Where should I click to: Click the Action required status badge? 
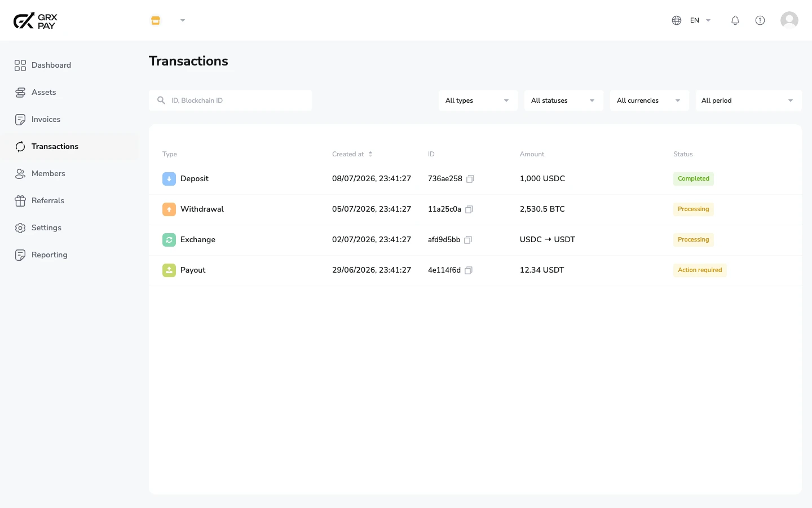700,270
